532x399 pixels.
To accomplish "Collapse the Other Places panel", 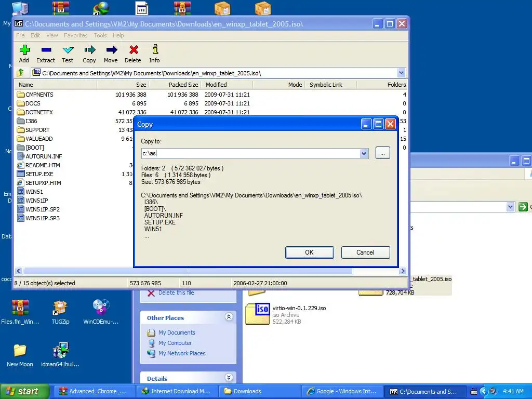I will pos(229,317).
